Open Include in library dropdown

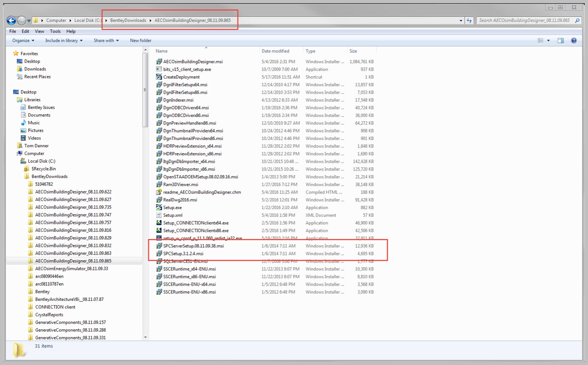click(64, 40)
